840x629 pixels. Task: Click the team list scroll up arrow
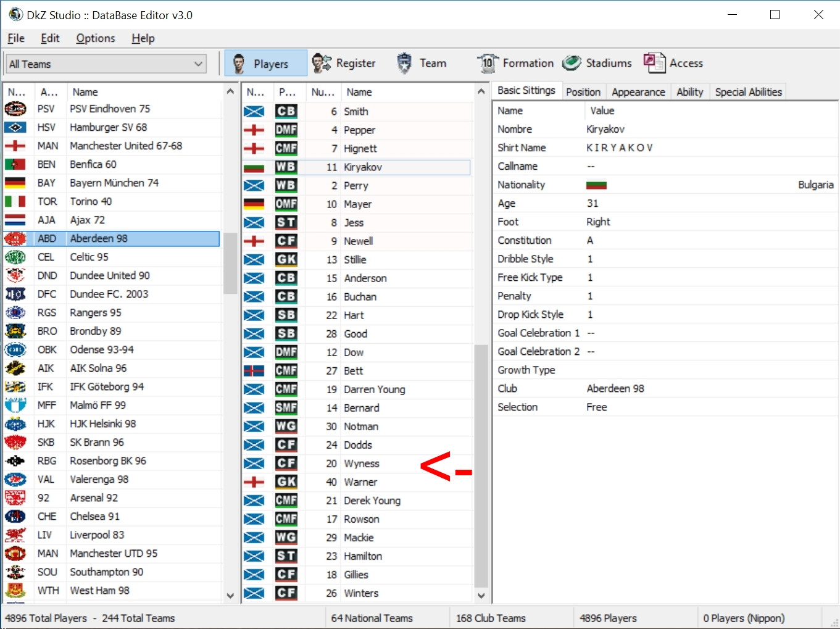pos(230,91)
